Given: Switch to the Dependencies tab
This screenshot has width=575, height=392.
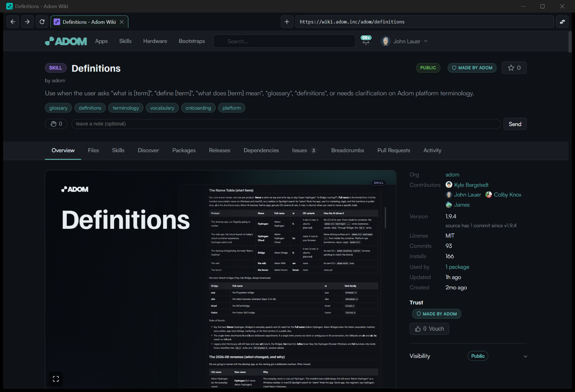Looking at the screenshot, I should 261,150.
